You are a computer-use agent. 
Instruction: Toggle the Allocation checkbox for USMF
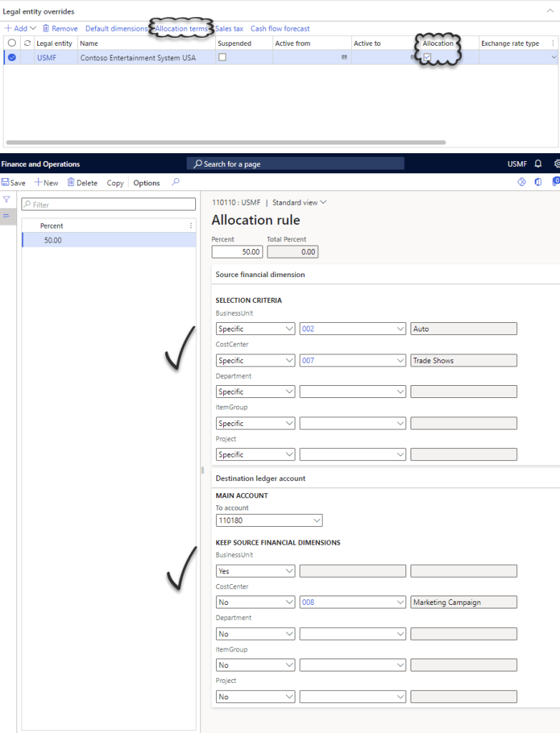coord(427,57)
